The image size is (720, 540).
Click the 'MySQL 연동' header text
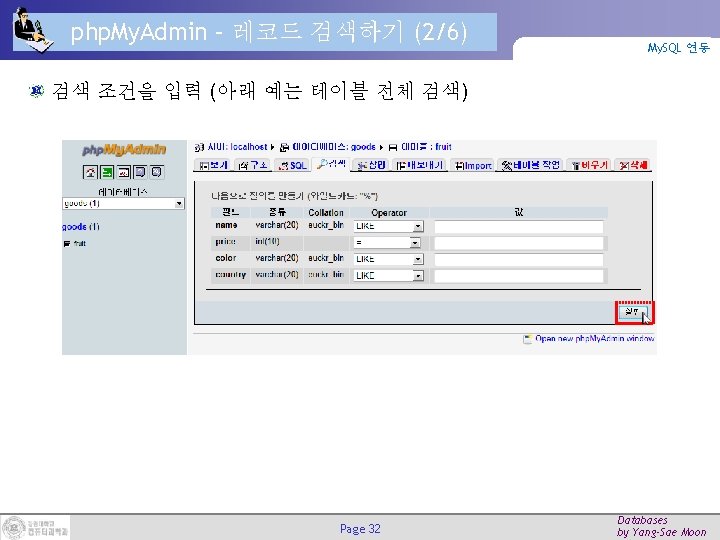click(x=679, y=48)
